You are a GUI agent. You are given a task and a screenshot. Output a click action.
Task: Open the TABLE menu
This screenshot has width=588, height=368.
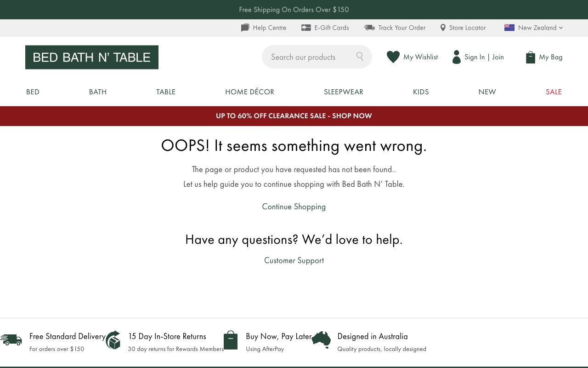point(166,92)
